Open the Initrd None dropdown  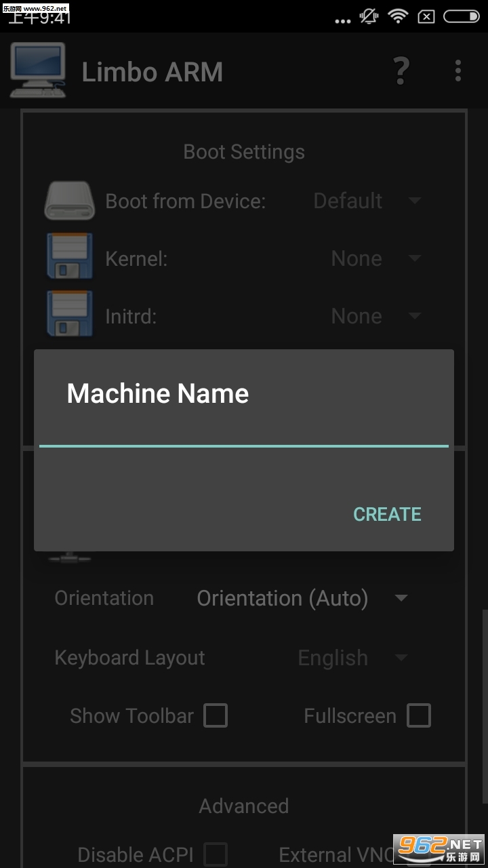click(x=375, y=316)
